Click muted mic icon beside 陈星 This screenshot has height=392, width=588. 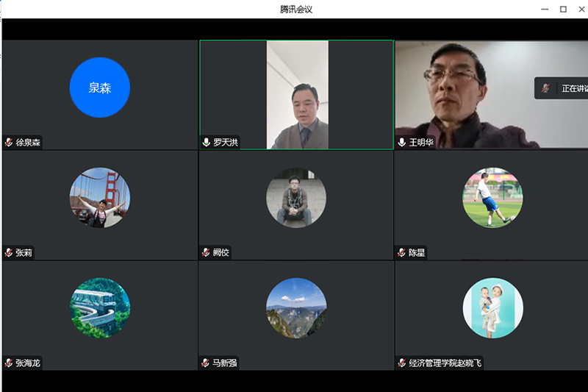[x=402, y=253]
